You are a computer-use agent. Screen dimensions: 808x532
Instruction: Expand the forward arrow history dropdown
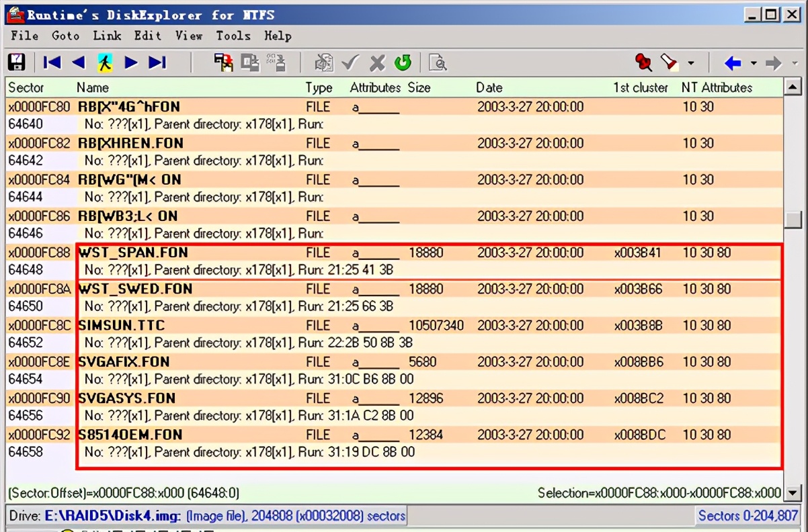(x=794, y=64)
